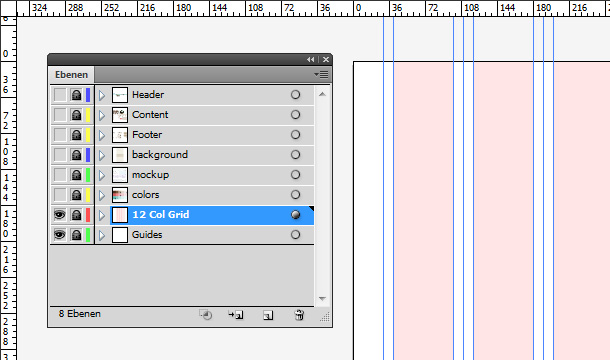Image resolution: width=610 pixels, height=360 pixels.
Task: Unlock the mockup layer
Action: pyautogui.click(x=76, y=175)
